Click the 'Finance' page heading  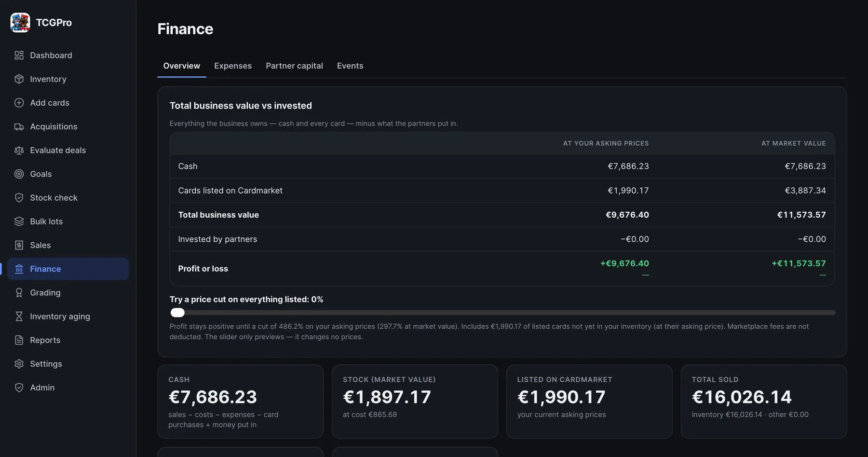(x=185, y=29)
